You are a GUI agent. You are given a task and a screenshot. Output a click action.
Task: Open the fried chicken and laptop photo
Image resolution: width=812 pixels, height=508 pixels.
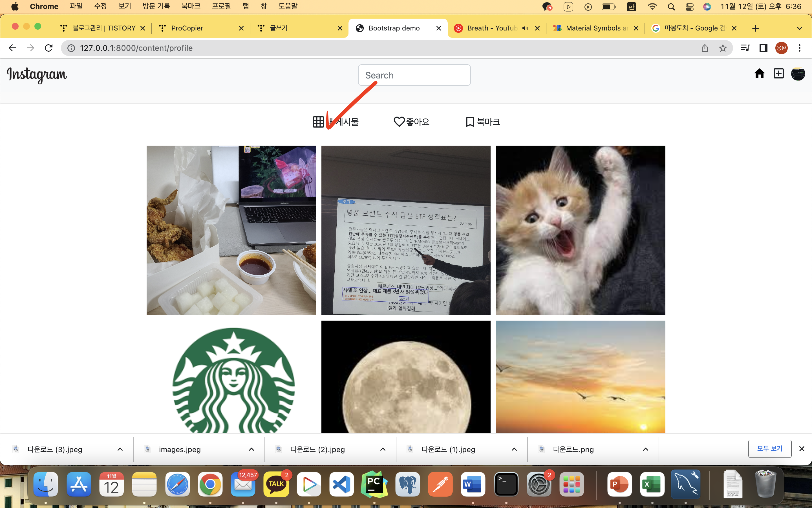click(231, 230)
